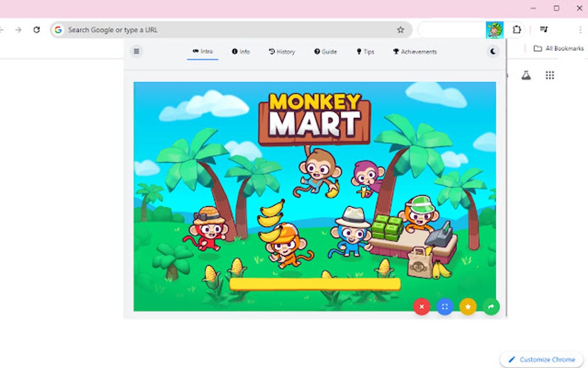Open the hamburger menu in the popup
This screenshot has width=588, height=368.
(136, 51)
